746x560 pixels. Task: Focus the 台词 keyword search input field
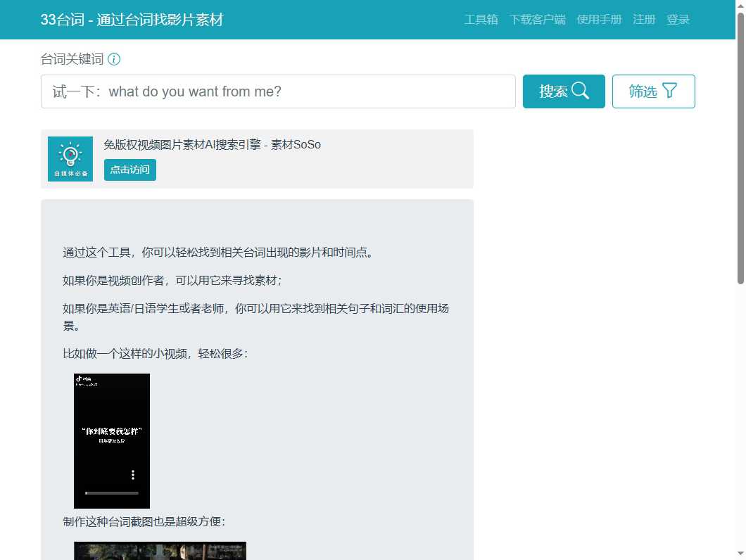tap(278, 91)
